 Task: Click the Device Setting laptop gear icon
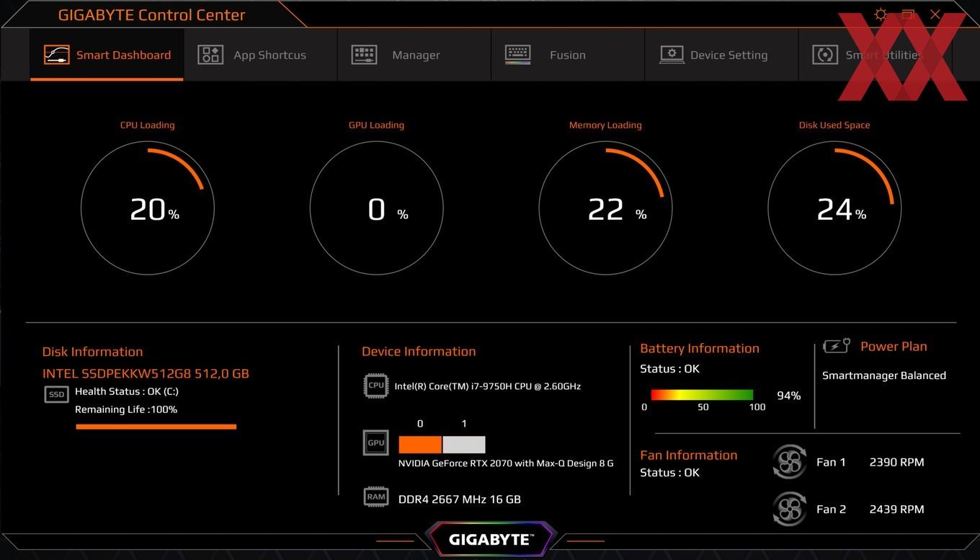click(672, 55)
